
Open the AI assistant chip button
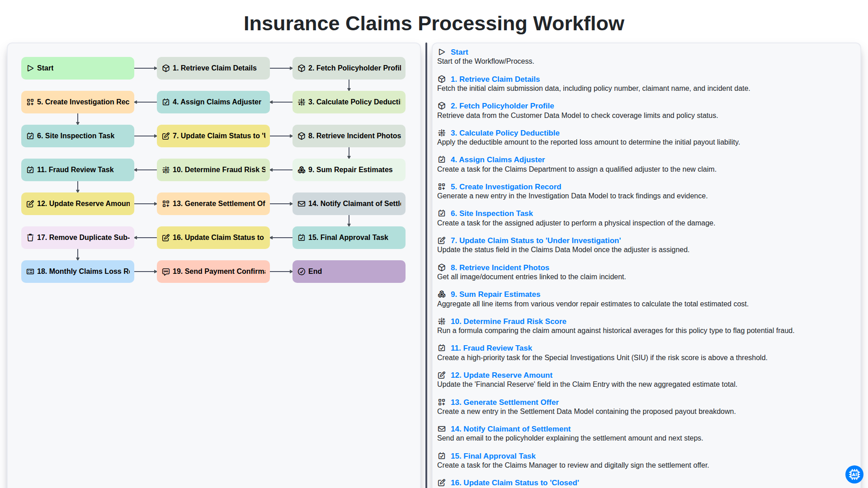point(854,474)
